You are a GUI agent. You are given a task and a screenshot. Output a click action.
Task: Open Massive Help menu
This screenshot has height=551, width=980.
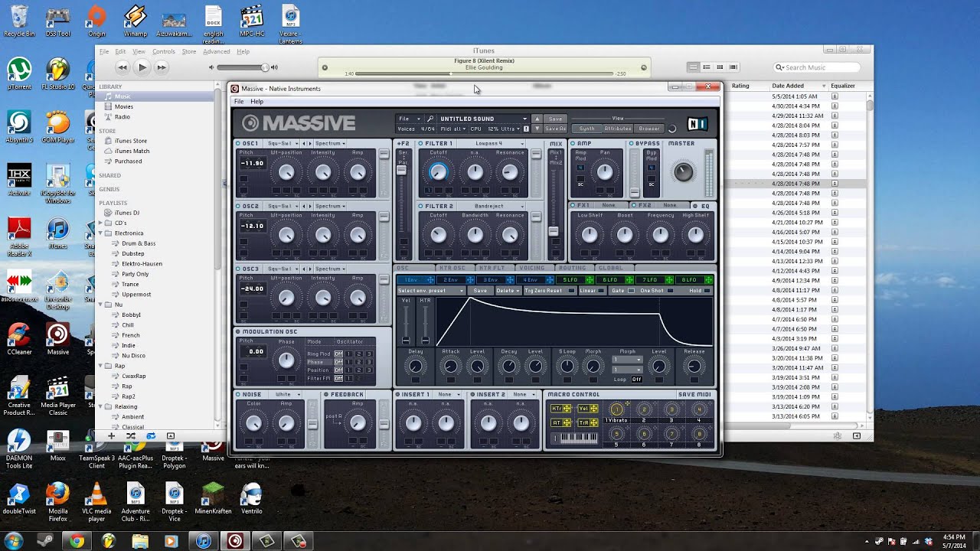coord(256,101)
